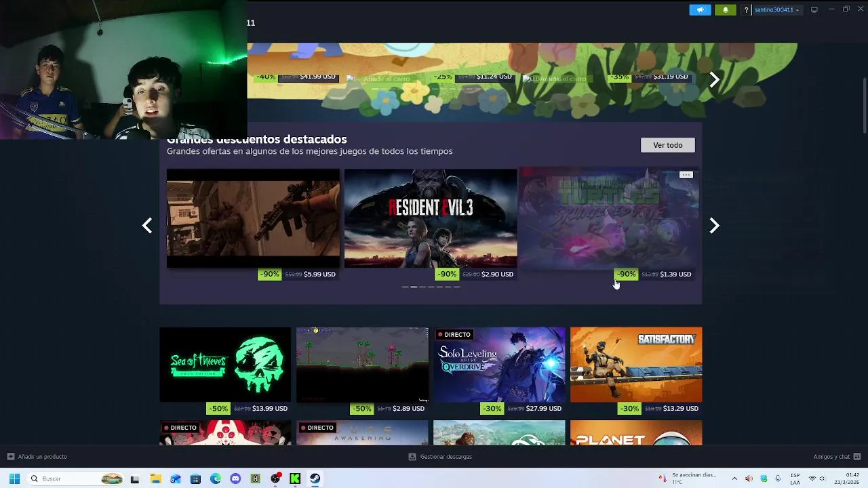Screen dimensions: 868x488
Task: Open the Terraria-style pixel game tile at $2.89
Action: click(362, 365)
